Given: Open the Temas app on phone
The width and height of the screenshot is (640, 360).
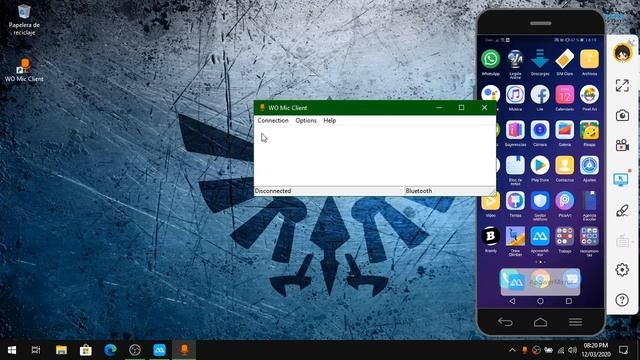Looking at the screenshot, I should [515, 201].
